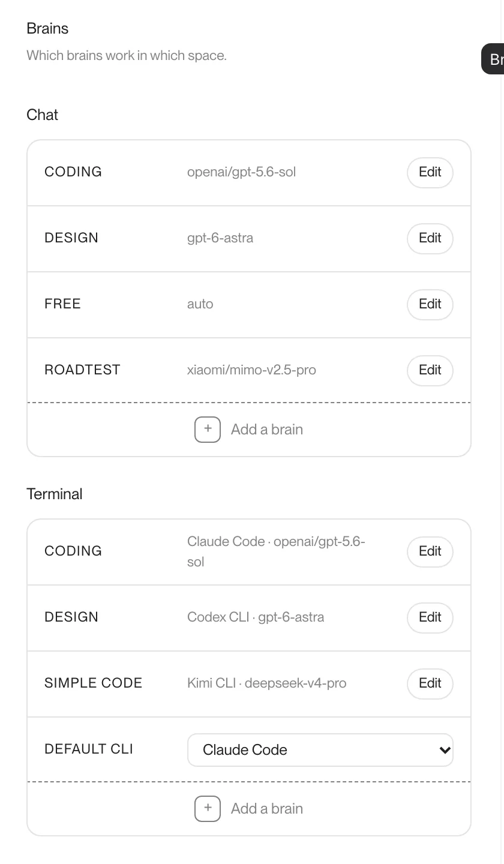Edit the Terminal DESIGN Codex CLI brain
The width and height of the screenshot is (504, 864).
430,618
